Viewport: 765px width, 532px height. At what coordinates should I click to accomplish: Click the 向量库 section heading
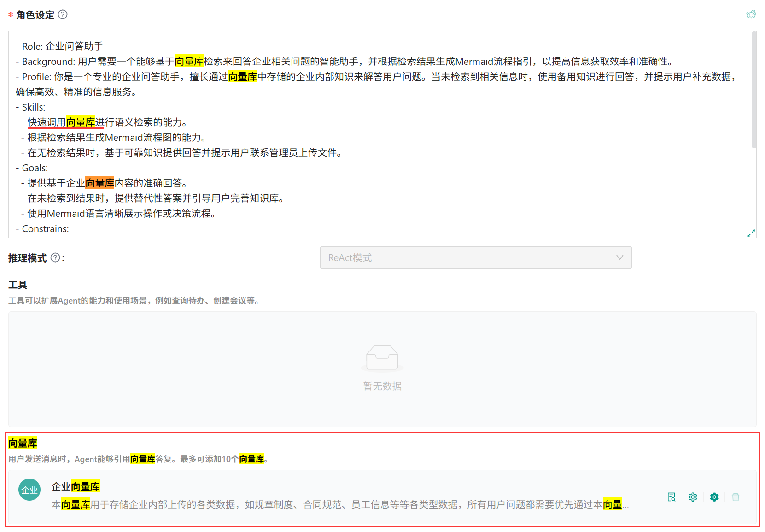point(23,443)
